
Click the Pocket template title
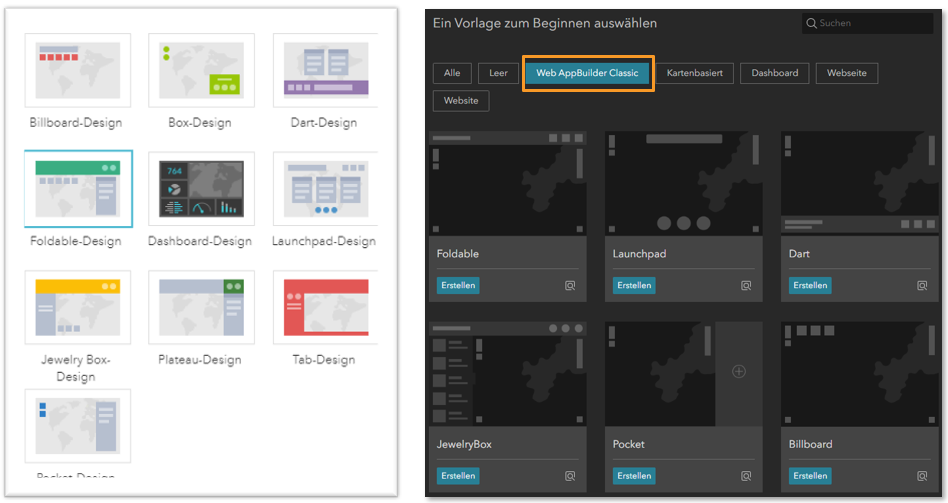(x=629, y=444)
